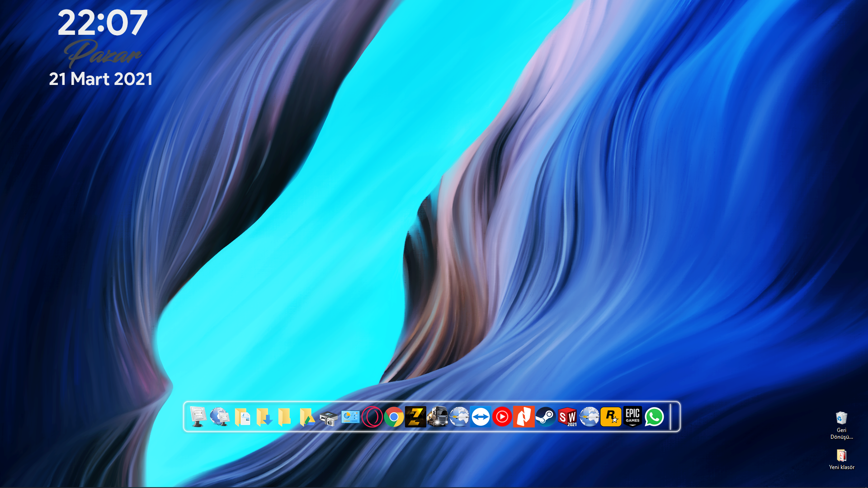Launch the Rockstar Games launcher
The image size is (868, 488).
(611, 417)
